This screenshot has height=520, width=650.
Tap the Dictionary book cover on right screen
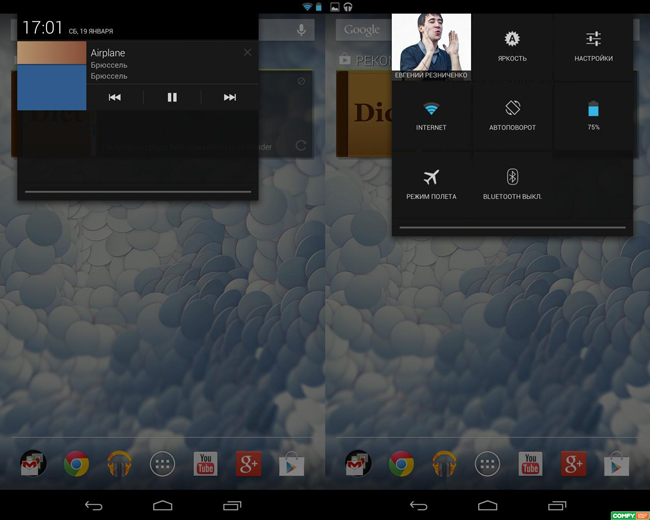[364, 114]
